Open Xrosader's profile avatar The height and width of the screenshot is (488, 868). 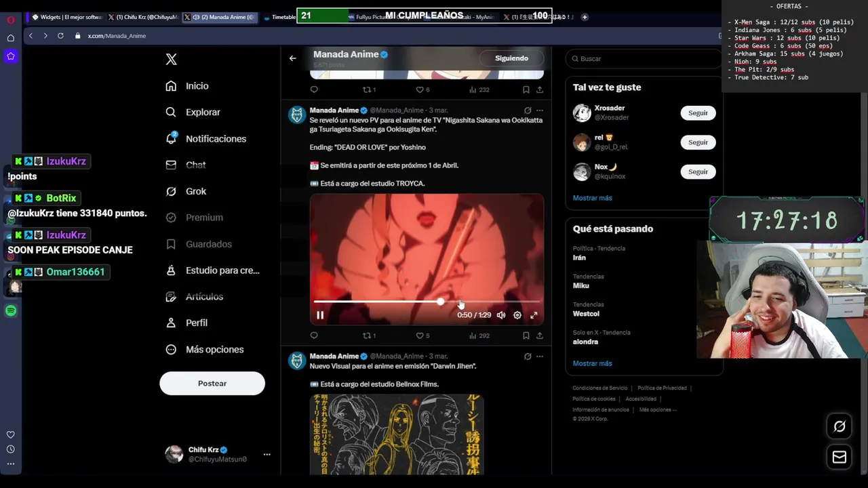click(x=582, y=113)
